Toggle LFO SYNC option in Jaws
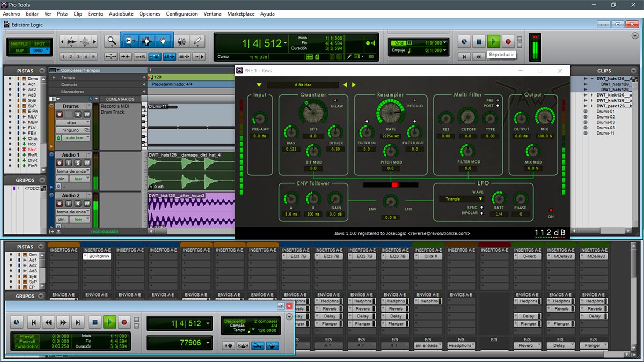The width and height of the screenshot is (644, 362). 481,207
